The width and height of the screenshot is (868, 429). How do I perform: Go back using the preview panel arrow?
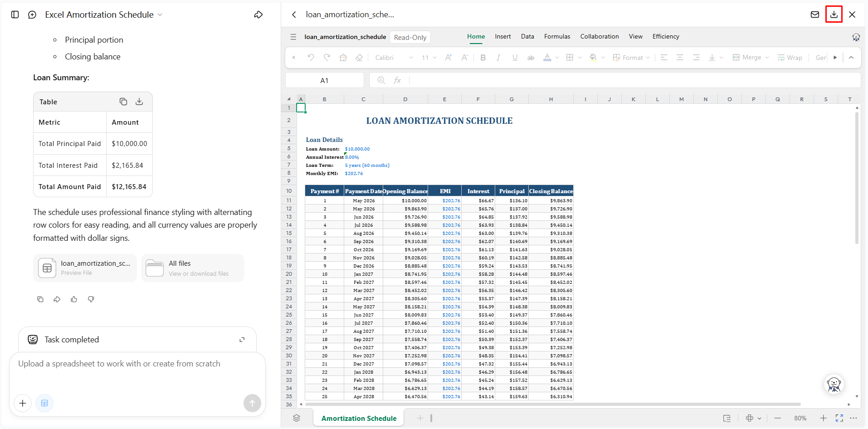294,15
